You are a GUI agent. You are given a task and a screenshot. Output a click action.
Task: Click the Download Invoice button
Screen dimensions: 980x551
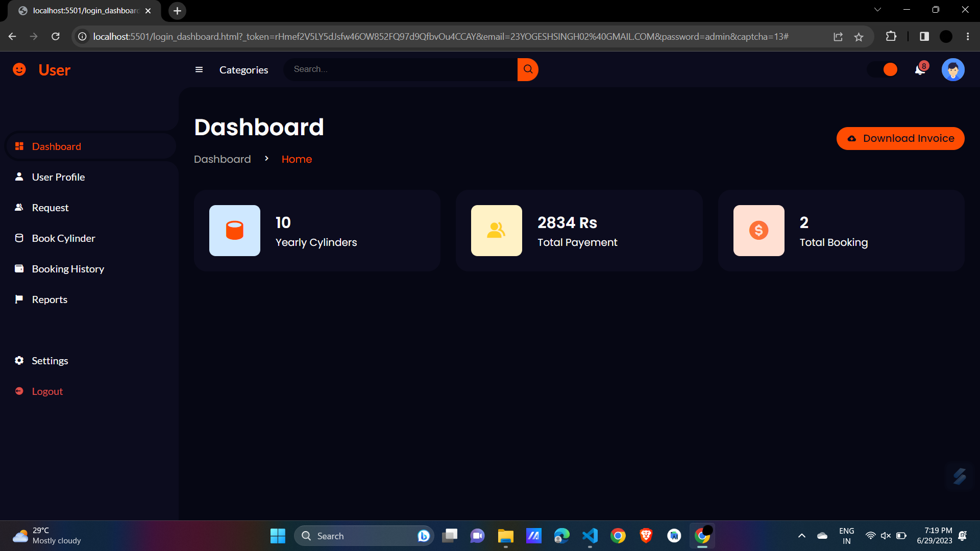900,138
